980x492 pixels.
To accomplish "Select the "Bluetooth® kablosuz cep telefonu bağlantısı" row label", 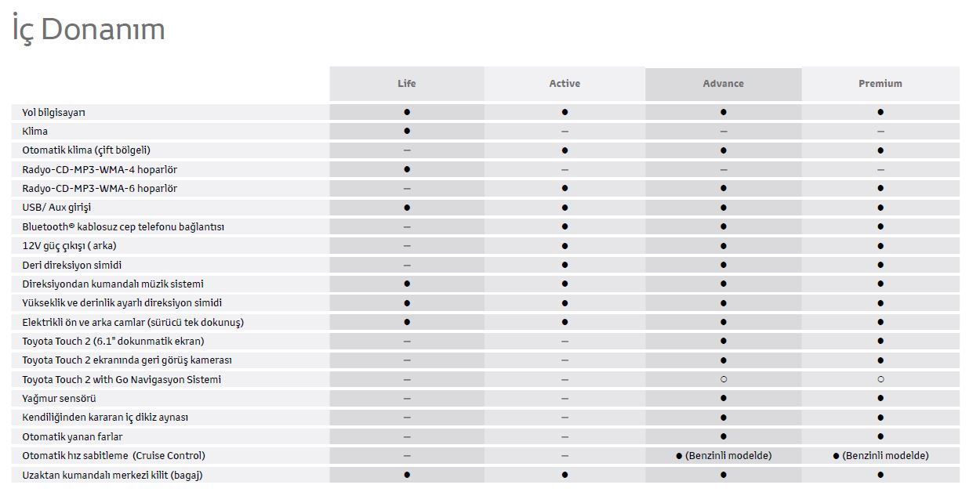I will point(123,227).
